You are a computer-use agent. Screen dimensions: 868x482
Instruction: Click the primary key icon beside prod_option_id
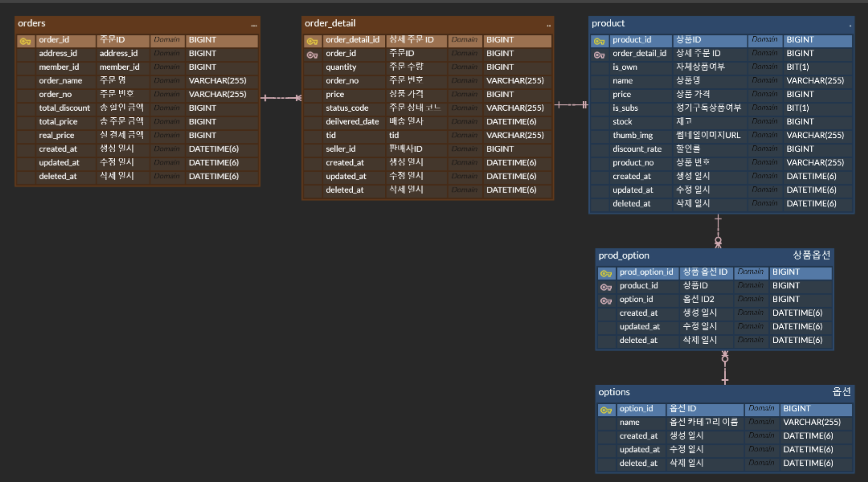pyautogui.click(x=606, y=273)
